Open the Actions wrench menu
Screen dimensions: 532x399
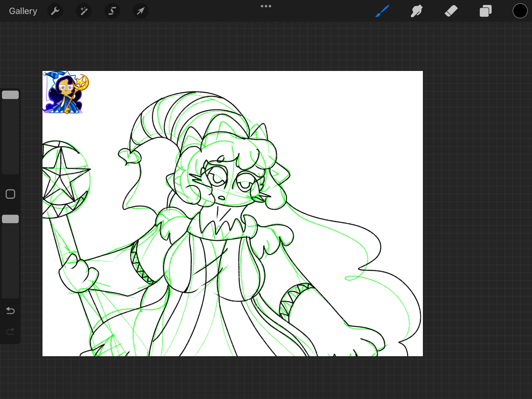[x=55, y=11]
